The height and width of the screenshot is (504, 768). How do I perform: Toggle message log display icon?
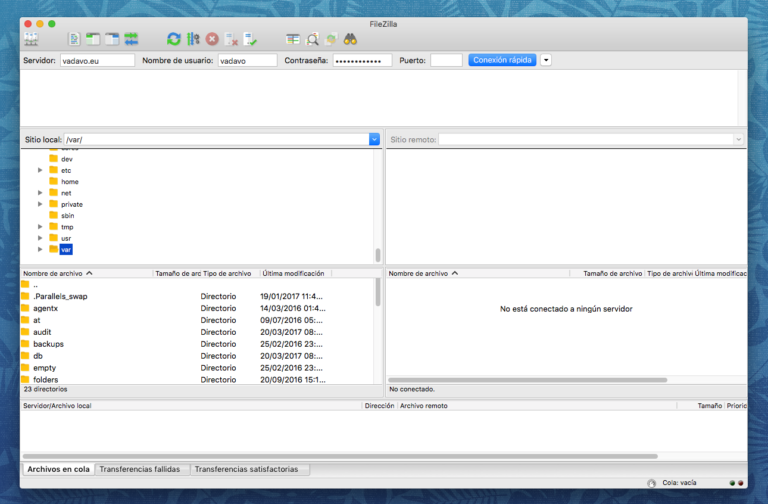pos(74,39)
